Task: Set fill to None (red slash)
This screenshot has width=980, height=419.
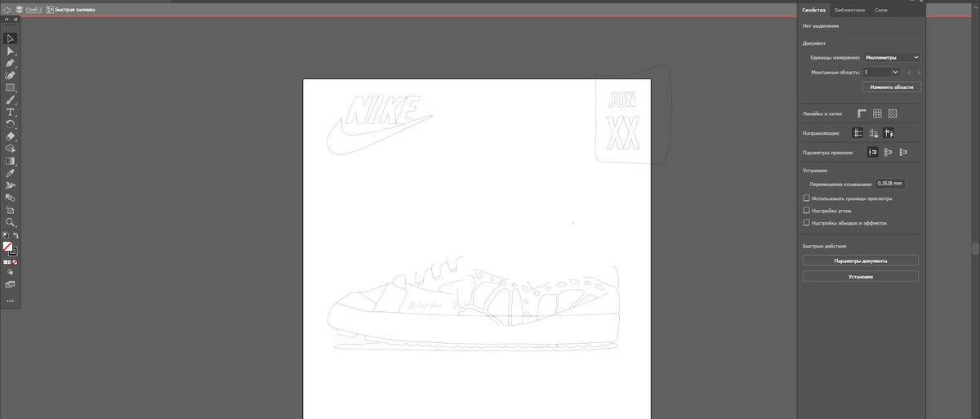Action: click(x=16, y=262)
